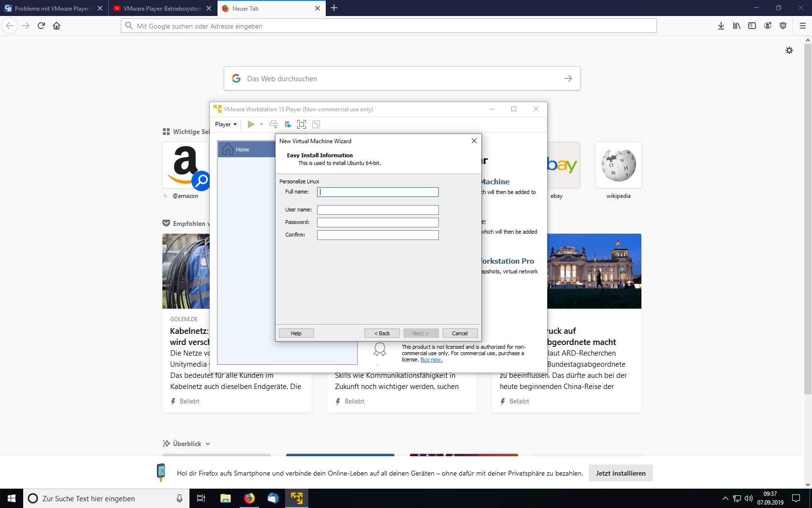Open volume control in system tray

(x=749, y=498)
